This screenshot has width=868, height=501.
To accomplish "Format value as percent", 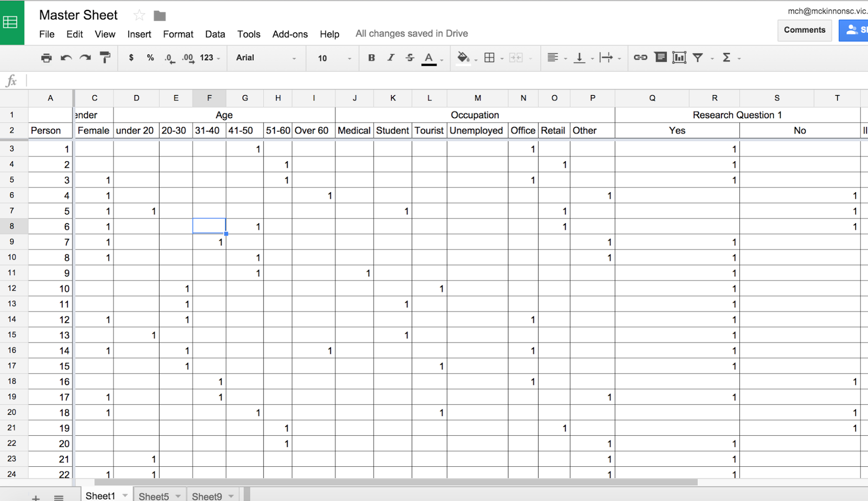I will point(150,58).
